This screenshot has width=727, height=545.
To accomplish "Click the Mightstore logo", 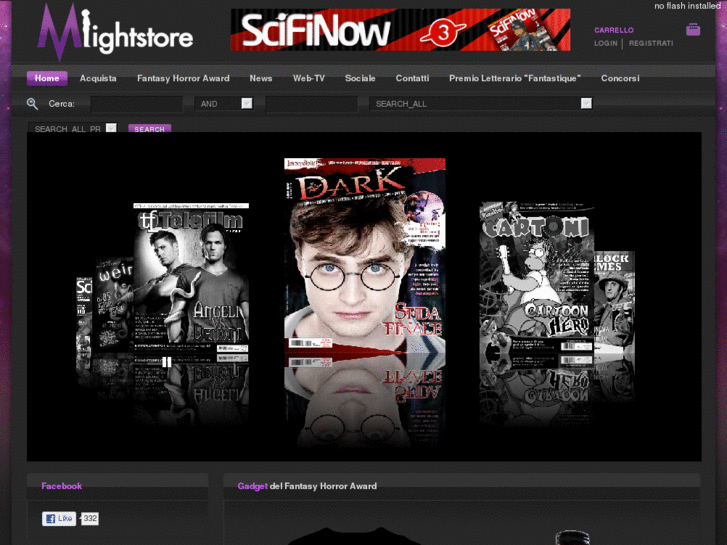I will click(115, 32).
